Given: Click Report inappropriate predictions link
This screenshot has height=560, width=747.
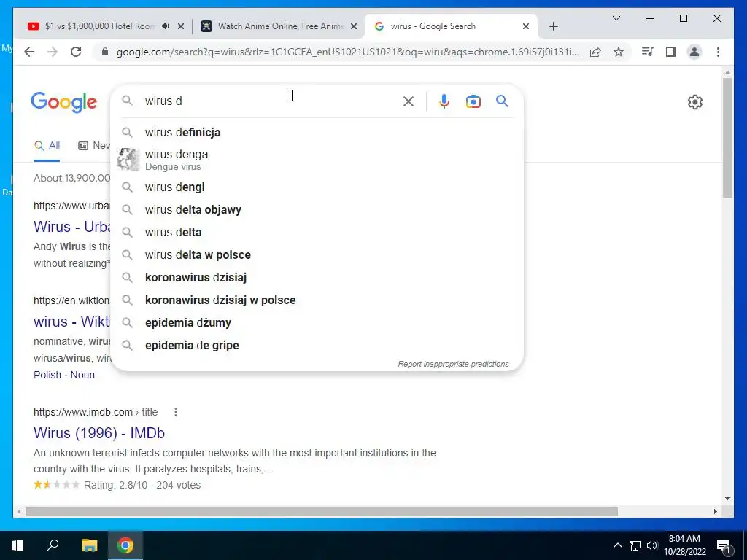Looking at the screenshot, I should pos(453,365).
